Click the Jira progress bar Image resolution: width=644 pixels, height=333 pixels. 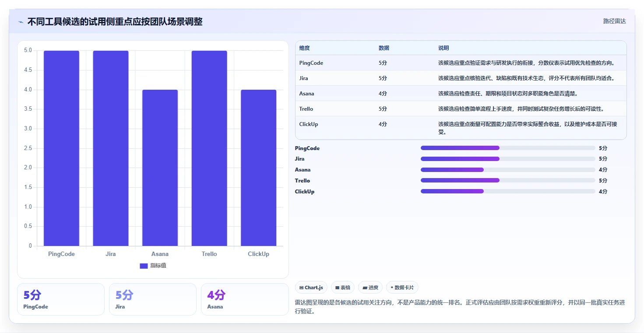pos(508,159)
